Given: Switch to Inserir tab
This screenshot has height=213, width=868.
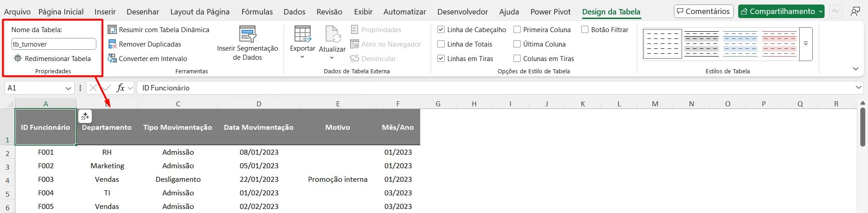Looking at the screenshot, I should click(105, 12).
